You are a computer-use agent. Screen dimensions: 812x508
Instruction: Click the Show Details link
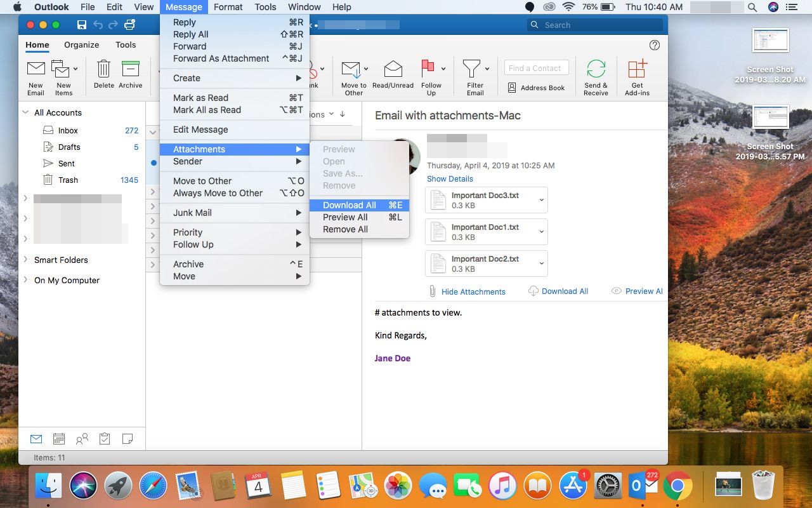pyautogui.click(x=450, y=179)
